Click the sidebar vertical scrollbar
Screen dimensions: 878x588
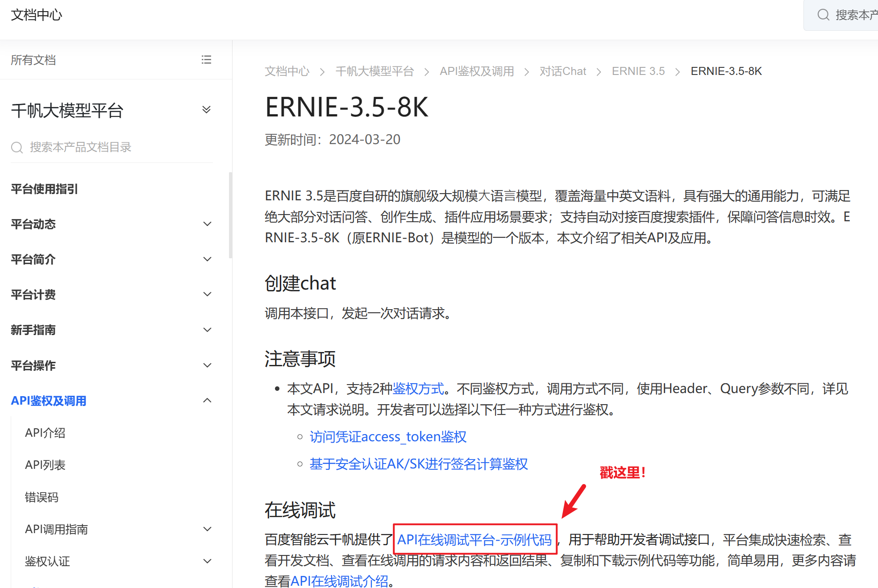(230, 215)
